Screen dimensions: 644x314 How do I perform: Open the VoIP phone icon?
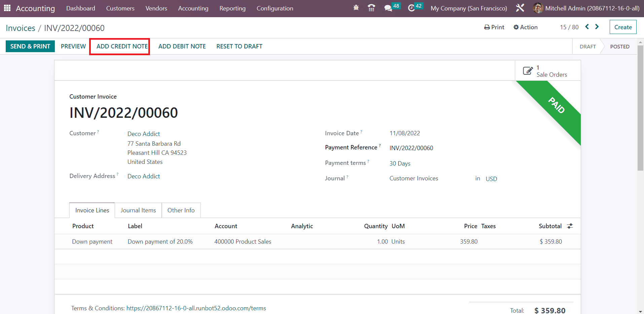tap(371, 8)
